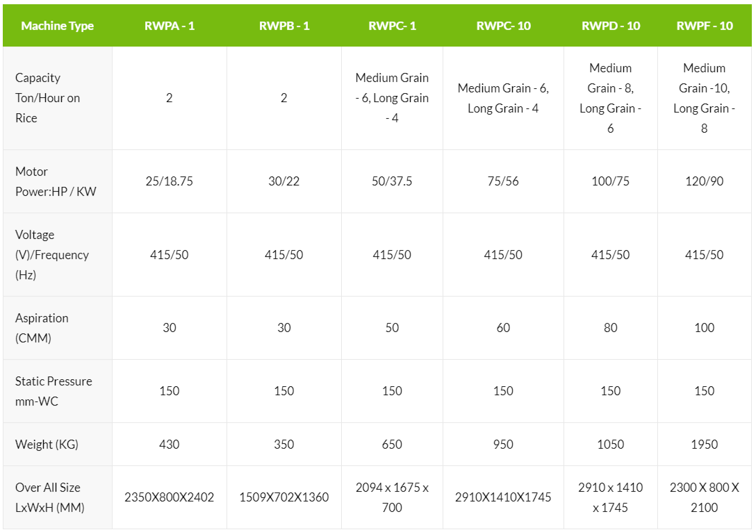Click the Over All Size LxWxH label
The width and height of the screenshot is (756, 532).
pos(50,497)
